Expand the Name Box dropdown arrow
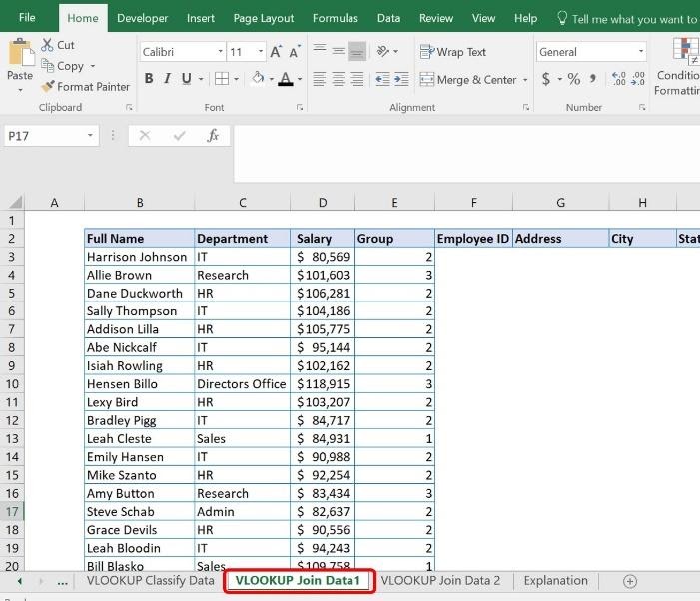The width and height of the screenshot is (700, 601). pos(90,135)
